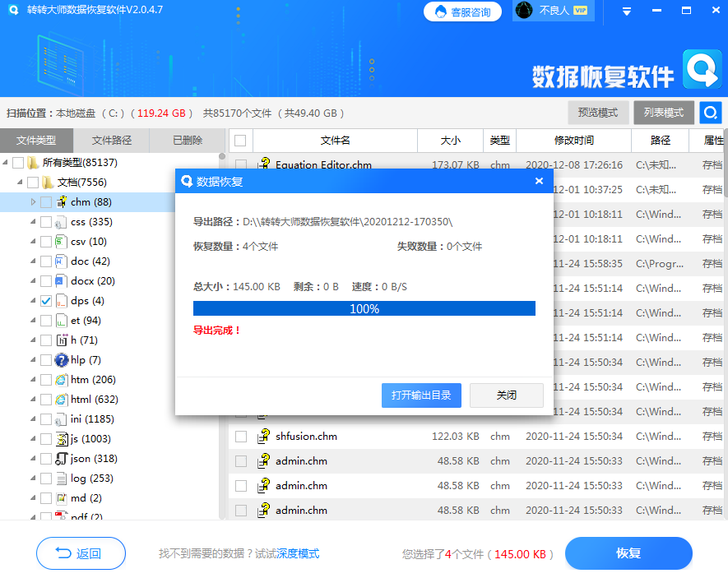
Task: Open the 客服咨询 customer service chat
Action: 462,12
